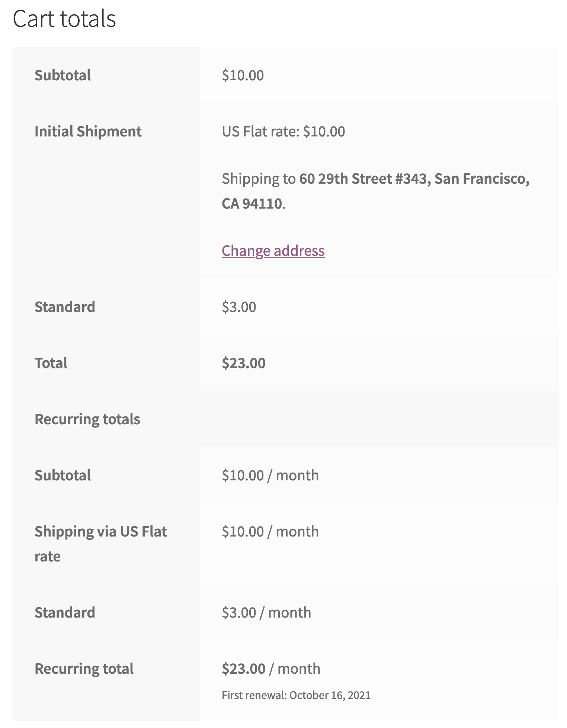
Task: Click the First renewal: October 16, 2021 text
Action: tap(296, 695)
